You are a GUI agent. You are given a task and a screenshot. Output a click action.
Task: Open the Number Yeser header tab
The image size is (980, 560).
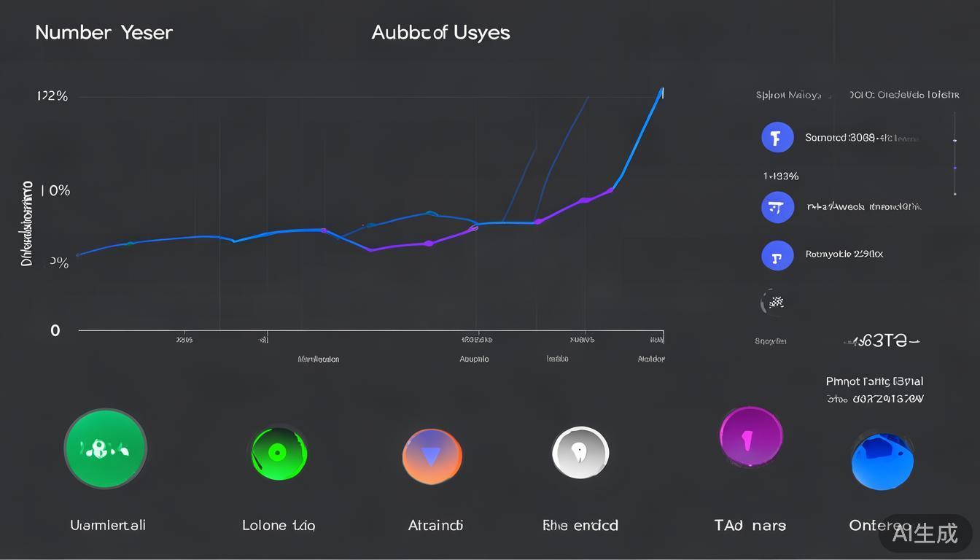point(104,33)
